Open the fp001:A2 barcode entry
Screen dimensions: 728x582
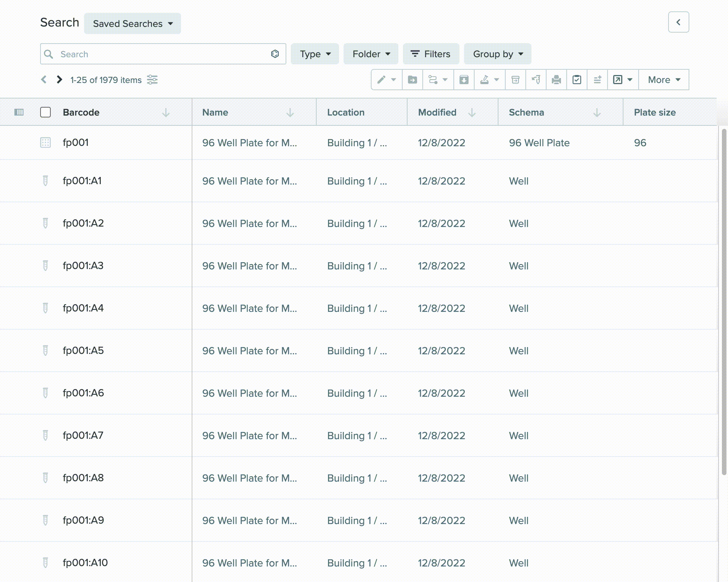point(83,223)
